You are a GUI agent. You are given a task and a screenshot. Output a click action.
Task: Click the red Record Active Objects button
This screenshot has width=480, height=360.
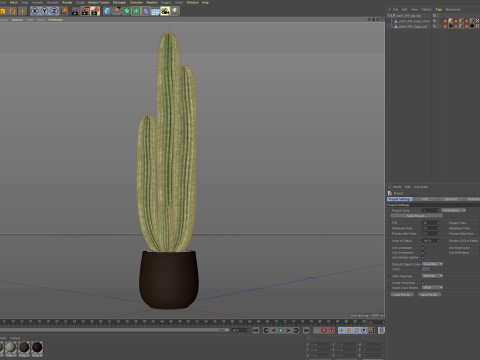pyautogui.click(x=323, y=330)
